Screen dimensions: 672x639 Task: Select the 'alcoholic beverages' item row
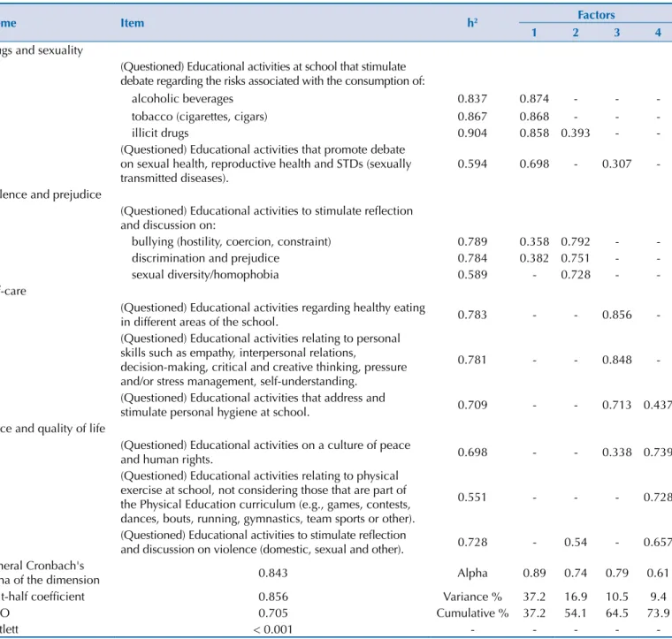[182, 99]
